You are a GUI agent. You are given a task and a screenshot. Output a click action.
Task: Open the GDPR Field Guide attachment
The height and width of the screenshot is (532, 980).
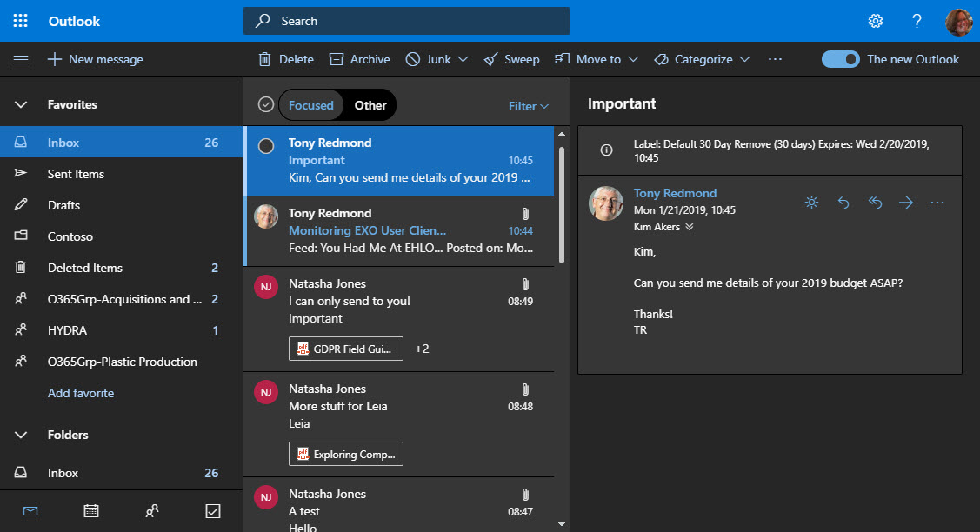pos(345,349)
